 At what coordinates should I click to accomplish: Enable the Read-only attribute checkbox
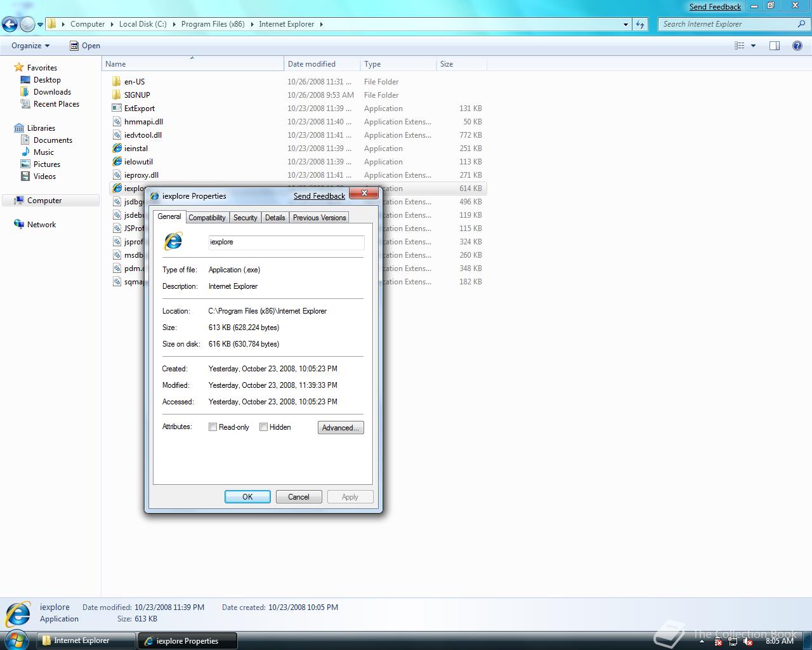coord(213,427)
